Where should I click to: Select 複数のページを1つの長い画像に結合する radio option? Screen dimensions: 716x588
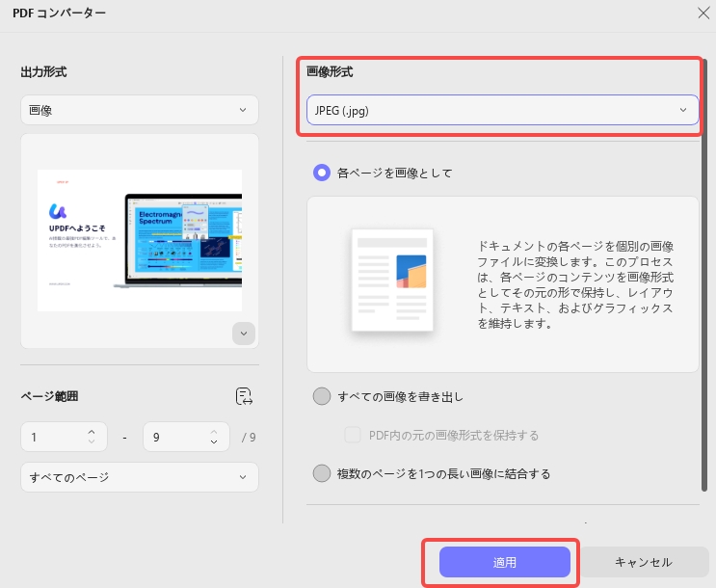click(322, 473)
